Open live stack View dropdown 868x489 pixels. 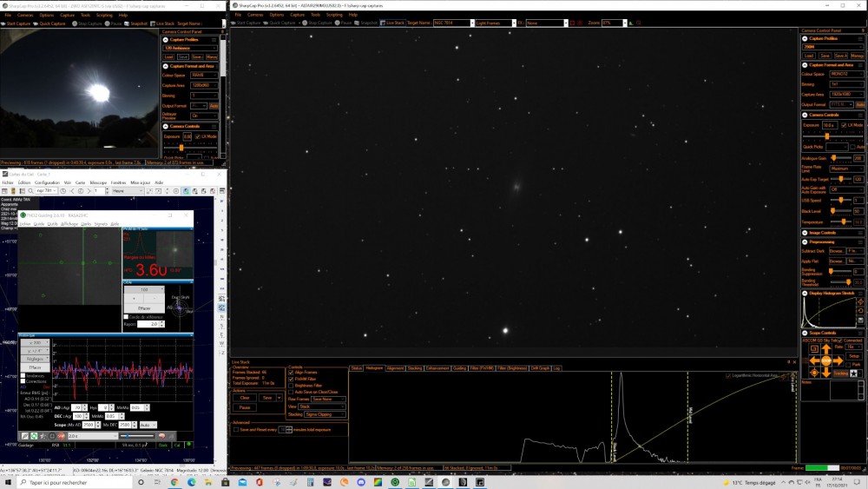tap(322, 406)
